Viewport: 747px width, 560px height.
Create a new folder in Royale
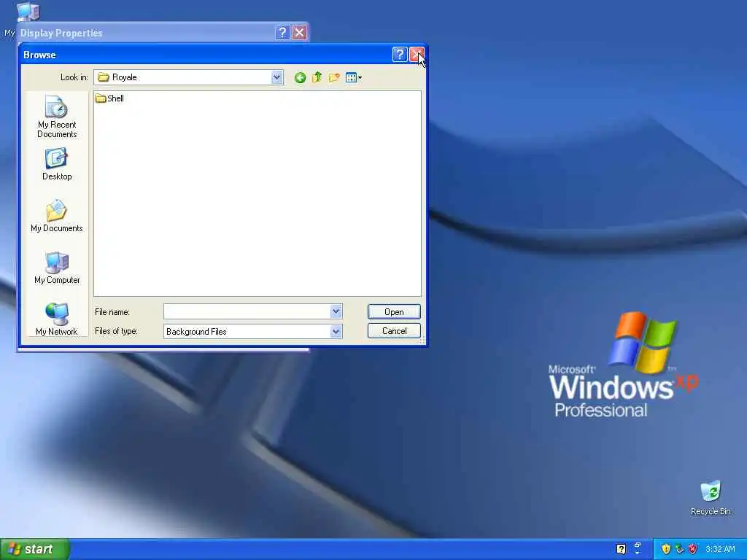pyautogui.click(x=334, y=77)
